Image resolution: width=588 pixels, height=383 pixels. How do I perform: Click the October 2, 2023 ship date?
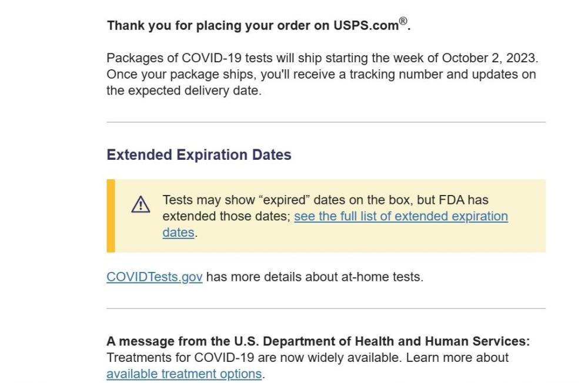(x=489, y=59)
